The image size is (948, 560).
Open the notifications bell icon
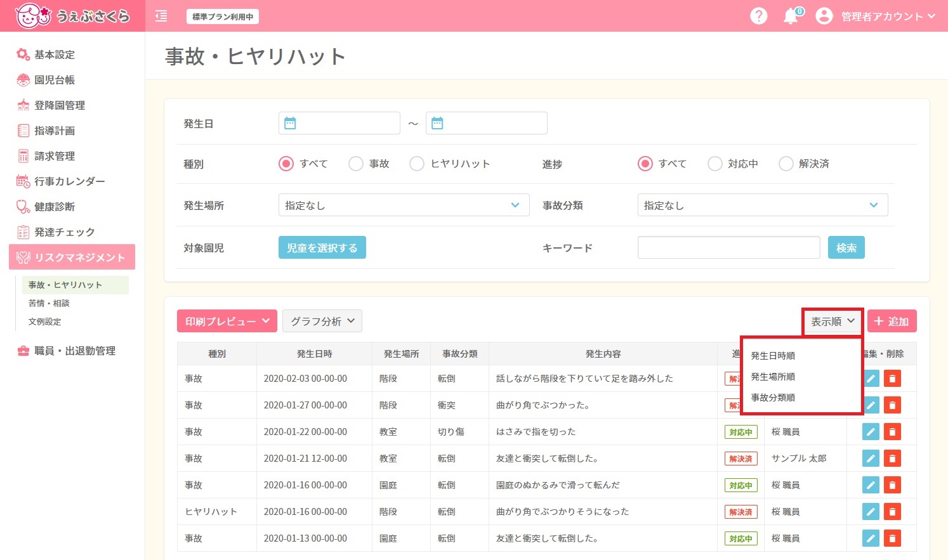tap(791, 16)
